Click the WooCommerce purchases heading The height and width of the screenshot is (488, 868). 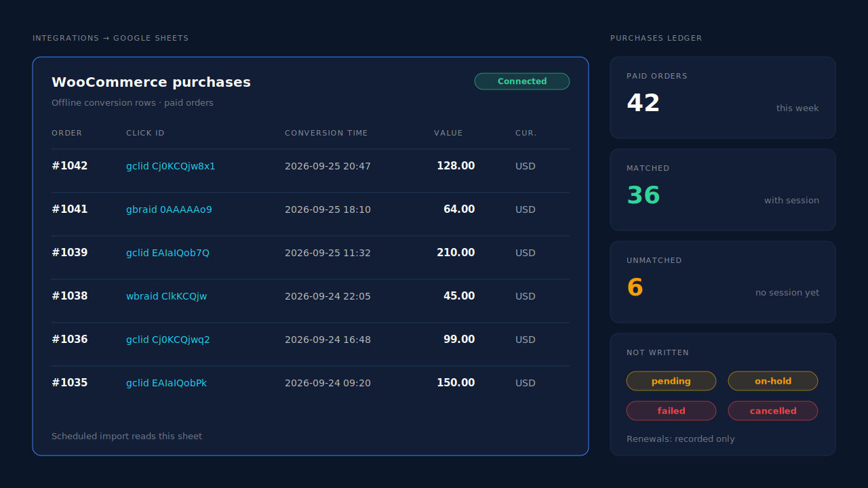point(151,82)
